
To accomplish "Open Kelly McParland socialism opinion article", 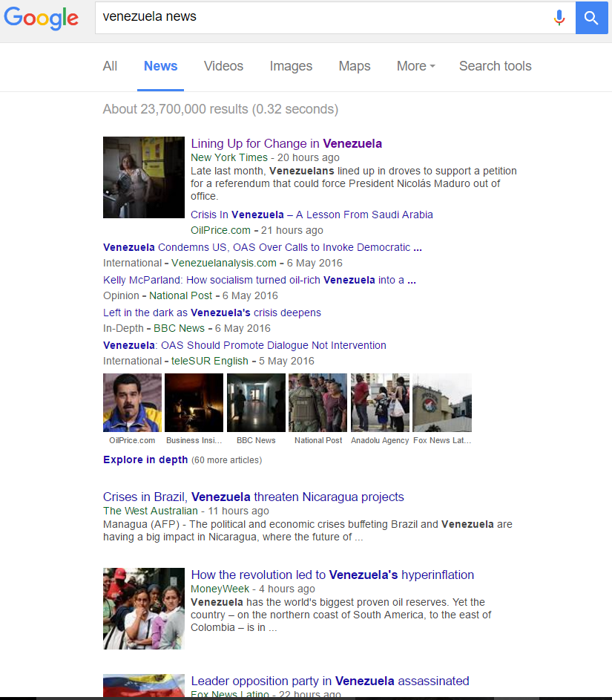I will (x=259, y=280).
